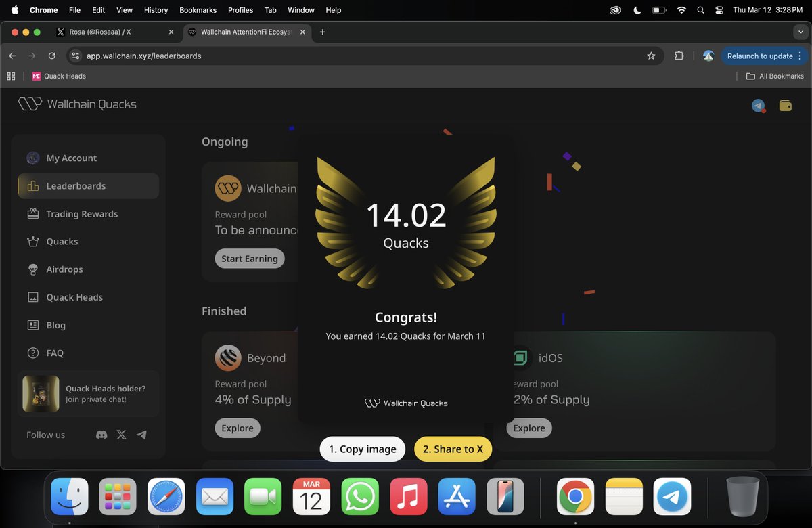Join the Quack Heads private chat
This screenshot has width=812, height=528.
pyautogui.click(x=96, y=399)
